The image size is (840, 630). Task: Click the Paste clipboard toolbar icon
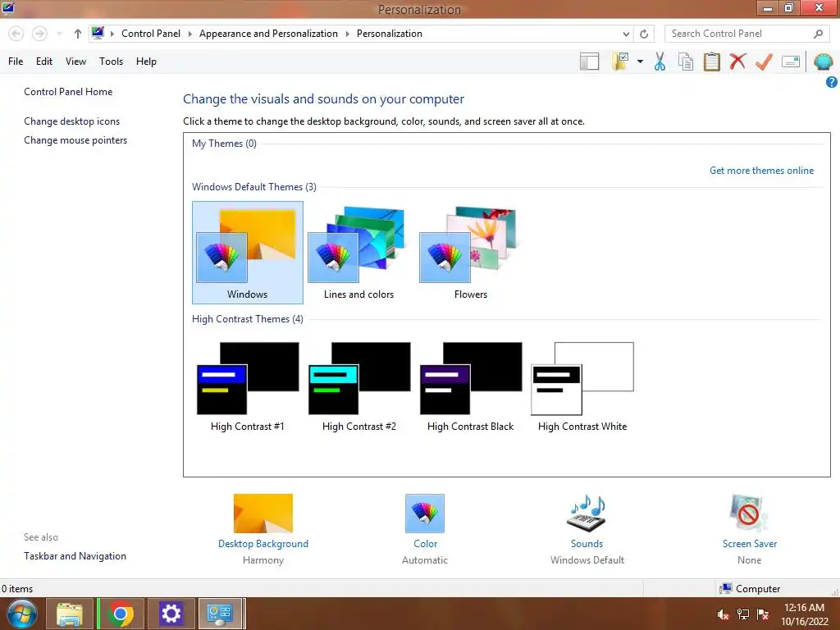pos(711,62)
